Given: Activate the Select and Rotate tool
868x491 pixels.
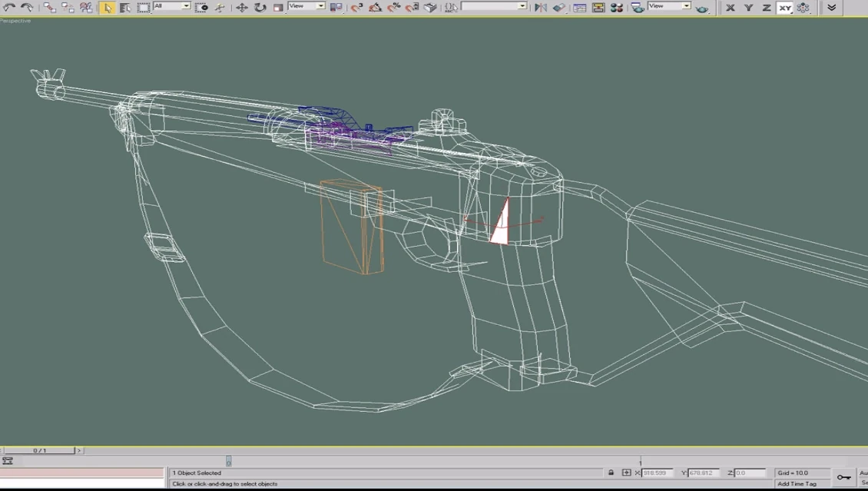Looking at the screenshot, I should coord(260,7).
